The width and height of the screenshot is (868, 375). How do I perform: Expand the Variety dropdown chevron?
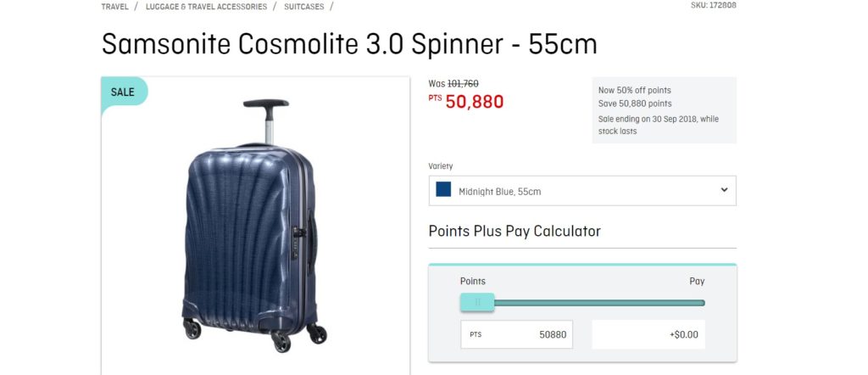pos(724,190)
